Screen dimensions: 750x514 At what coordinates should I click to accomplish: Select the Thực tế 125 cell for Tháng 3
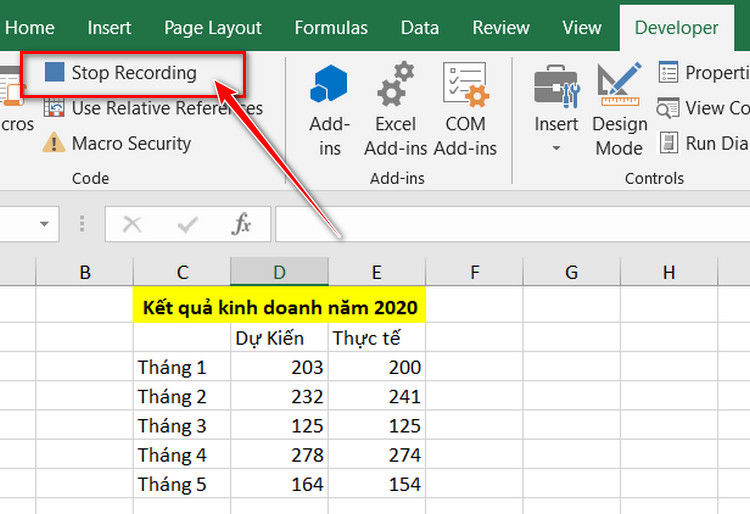coord(377,426)
